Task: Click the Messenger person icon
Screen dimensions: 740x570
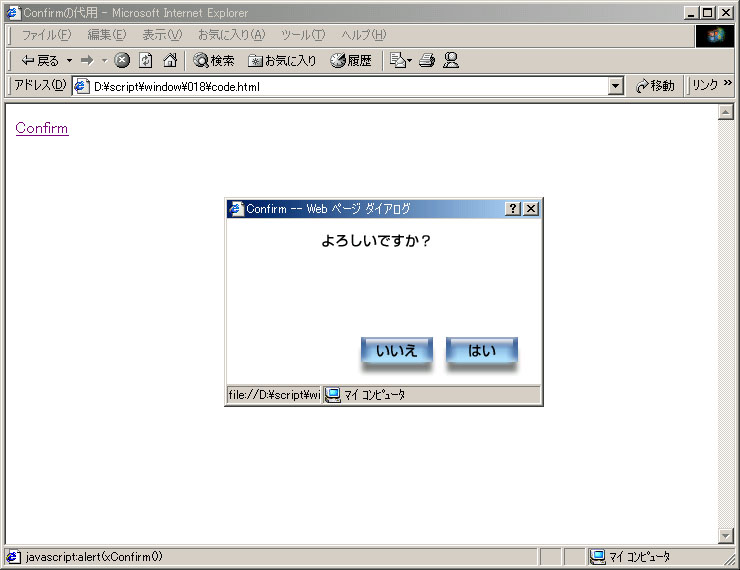Action: [451, 60]
